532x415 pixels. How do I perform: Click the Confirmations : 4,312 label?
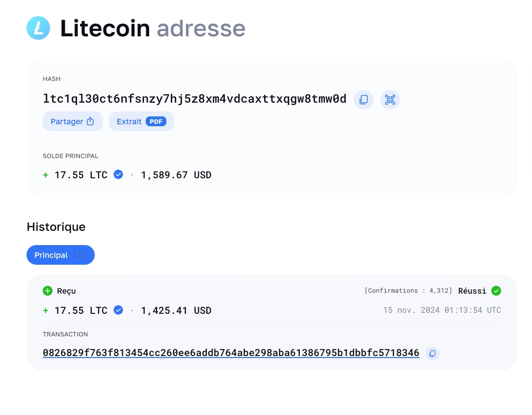408,290
